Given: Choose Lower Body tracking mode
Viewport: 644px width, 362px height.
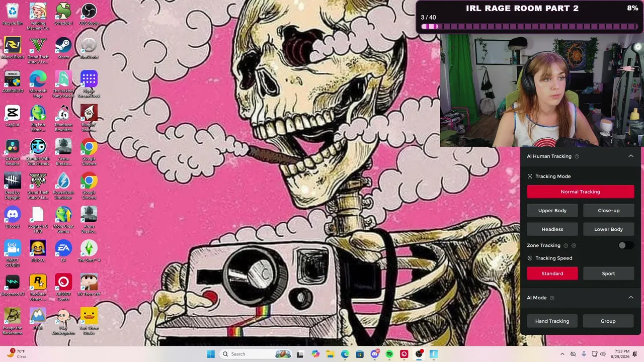Looking at the screenshot, I should click(x=608, y=229).
